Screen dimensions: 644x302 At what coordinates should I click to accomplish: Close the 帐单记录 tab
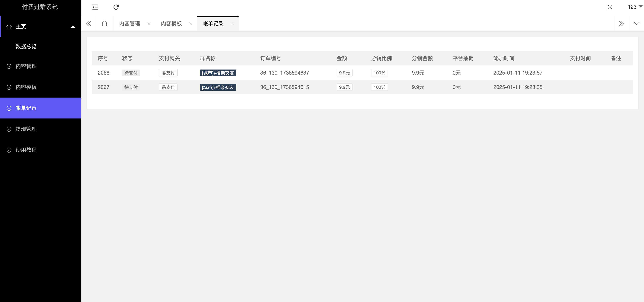(x=233, y=24)
